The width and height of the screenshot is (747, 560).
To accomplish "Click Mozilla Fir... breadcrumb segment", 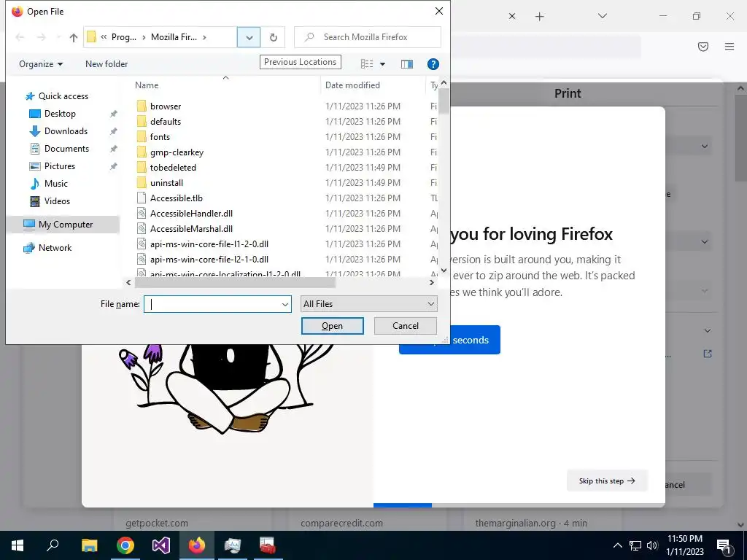I will click(x=174, y=37).
